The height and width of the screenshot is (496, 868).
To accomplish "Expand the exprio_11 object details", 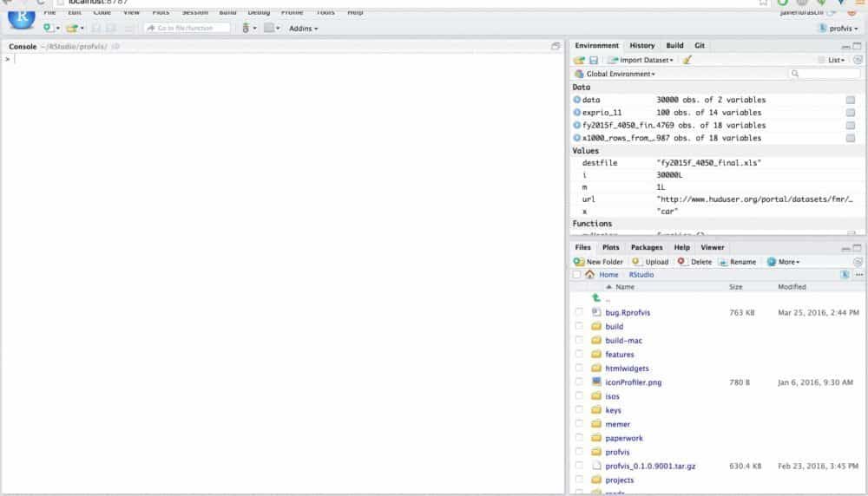I will tap(577, 113).
